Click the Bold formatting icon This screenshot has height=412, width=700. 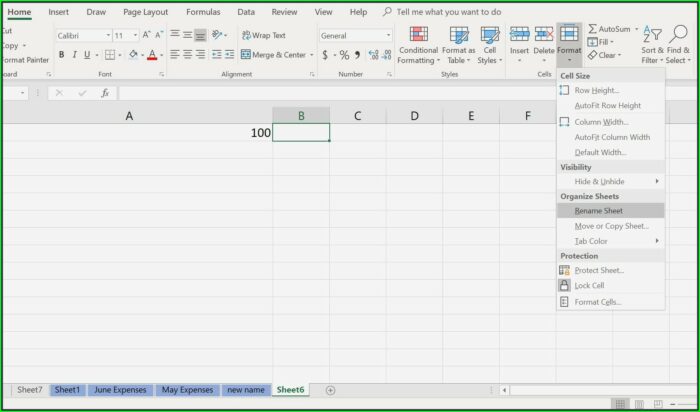[x=62, y=55]
